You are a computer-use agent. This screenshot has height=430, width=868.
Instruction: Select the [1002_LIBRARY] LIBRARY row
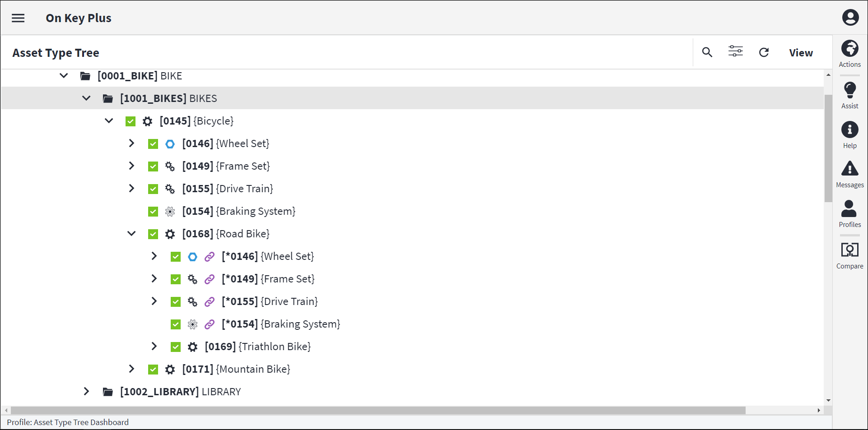click(412, 392)
